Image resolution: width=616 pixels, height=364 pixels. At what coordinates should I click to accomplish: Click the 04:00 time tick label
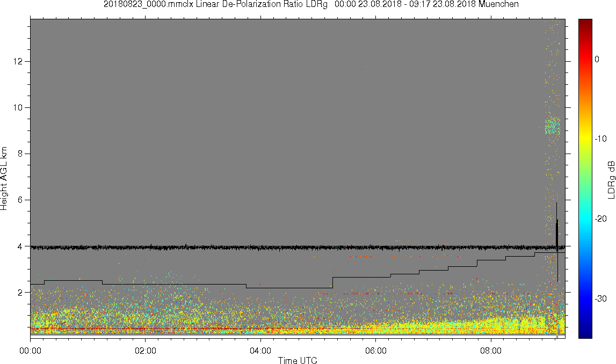click(x=260, y=351)
